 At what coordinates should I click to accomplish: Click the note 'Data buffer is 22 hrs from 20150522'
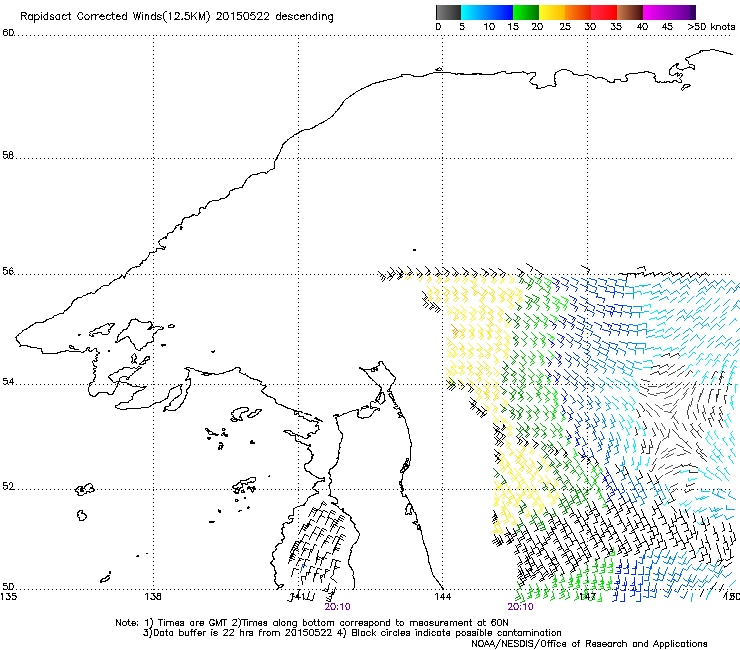243,633
